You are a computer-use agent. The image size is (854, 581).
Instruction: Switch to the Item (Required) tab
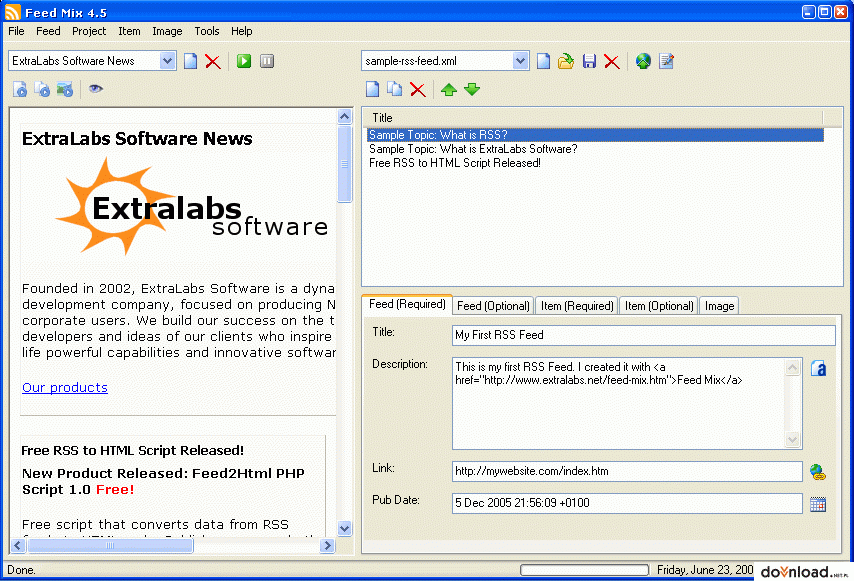[x=577, y=306]
